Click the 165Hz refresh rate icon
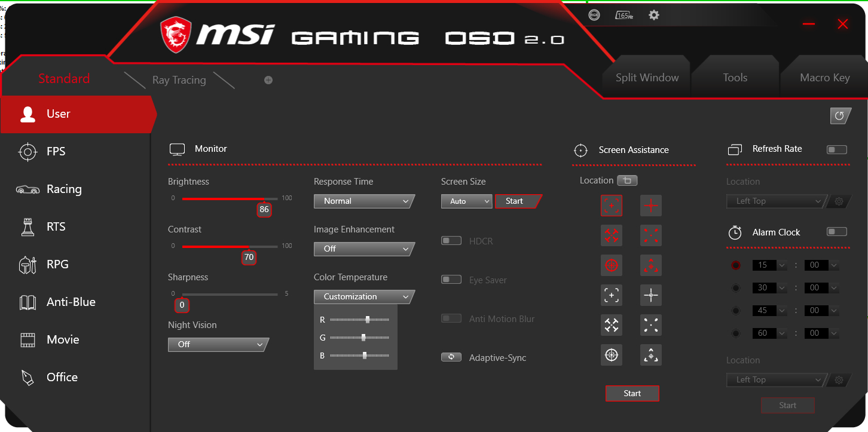868x432 pixels. pos(624,16)
